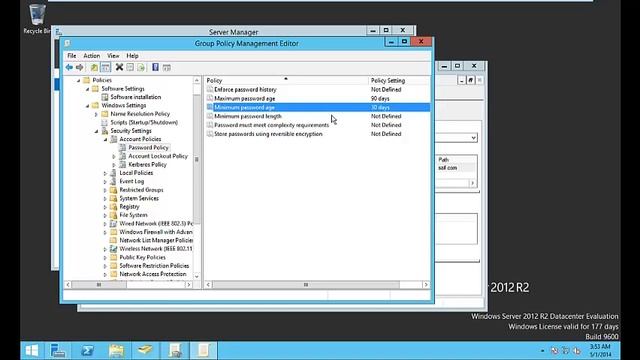Sort by the Policy column header
The height and width of the screenshot is (360, 640).
pyautogui.click(x=286, y=80)
